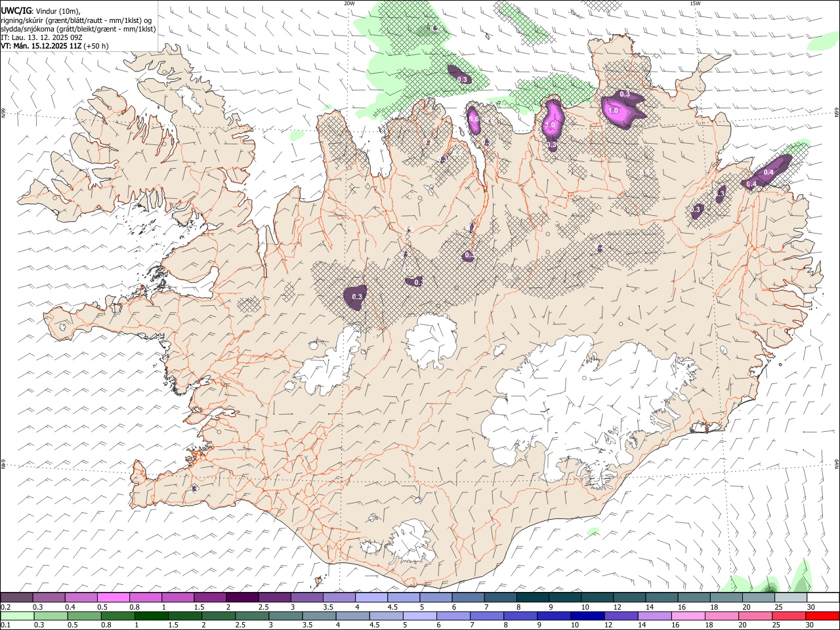Click the small snow marker on Reykjanes peninsula
The height and width of the screenshot is (630, 840).
[x=194, y=488]
